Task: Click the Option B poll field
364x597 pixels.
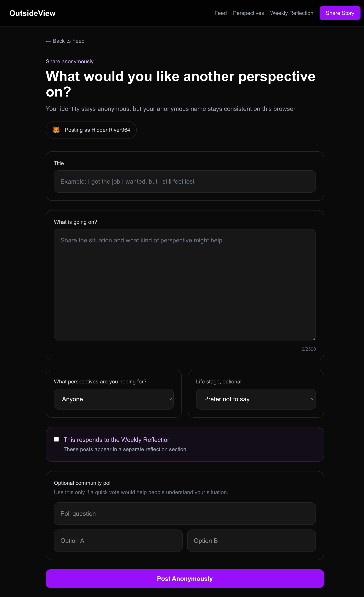Action: (252, 541)
